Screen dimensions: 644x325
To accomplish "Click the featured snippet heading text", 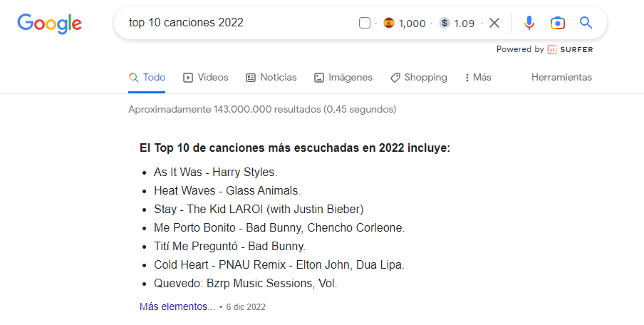I will tap(295, 148).
